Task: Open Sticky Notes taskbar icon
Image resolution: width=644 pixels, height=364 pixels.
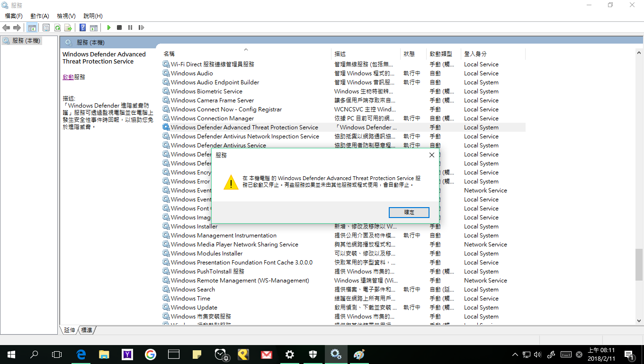Action: (x=197, y=355)
